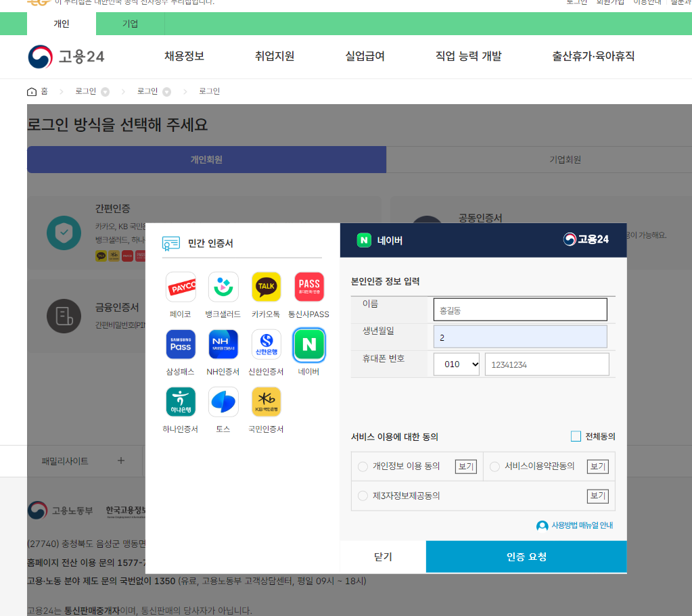Click the 금융인증서 device icon

click(x=64, y=316)
